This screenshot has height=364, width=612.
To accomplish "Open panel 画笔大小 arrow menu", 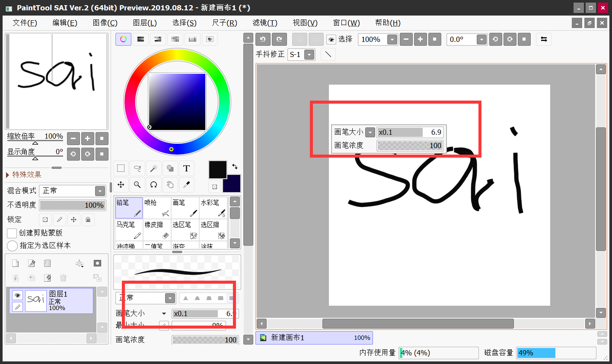I will pyautogui.click(x=164, y=314).
